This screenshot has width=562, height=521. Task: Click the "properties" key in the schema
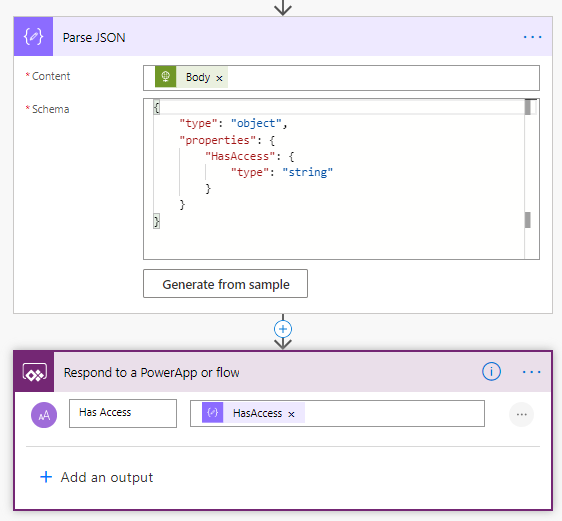[x=218, y=140]
